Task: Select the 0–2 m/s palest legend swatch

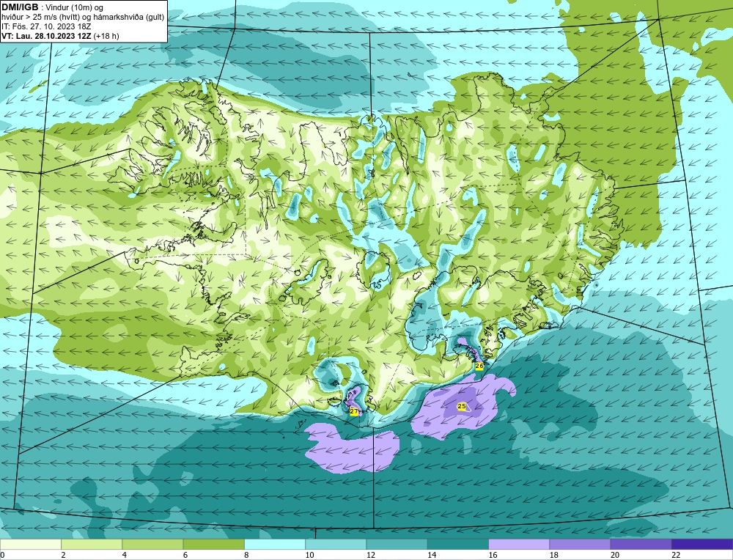Action: (x=30, y=545)
